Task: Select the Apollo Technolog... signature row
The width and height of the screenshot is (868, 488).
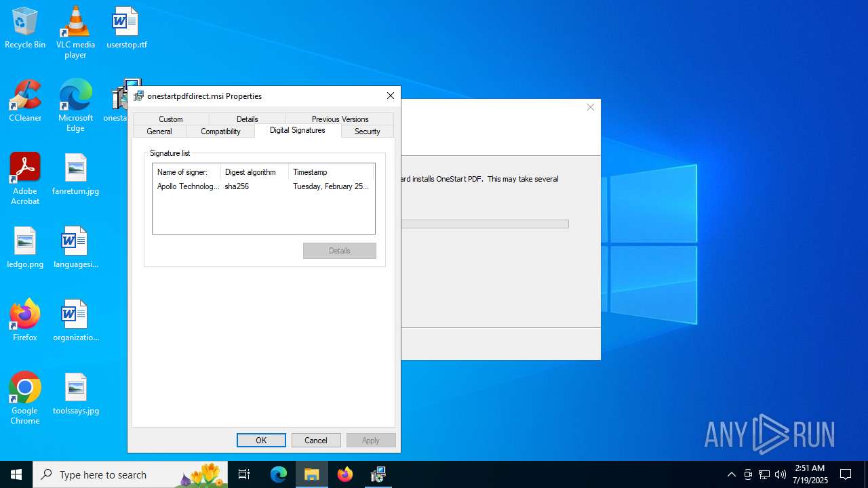Action: point(189,186)
